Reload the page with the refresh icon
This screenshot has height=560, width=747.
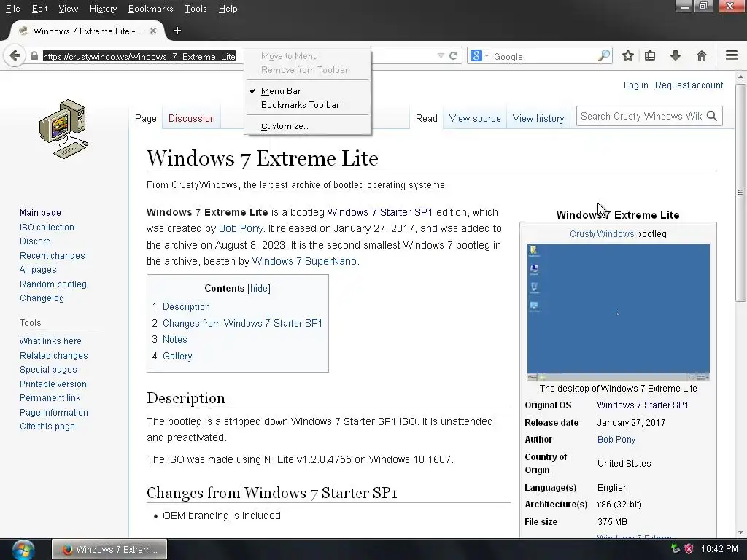point(454,56)
